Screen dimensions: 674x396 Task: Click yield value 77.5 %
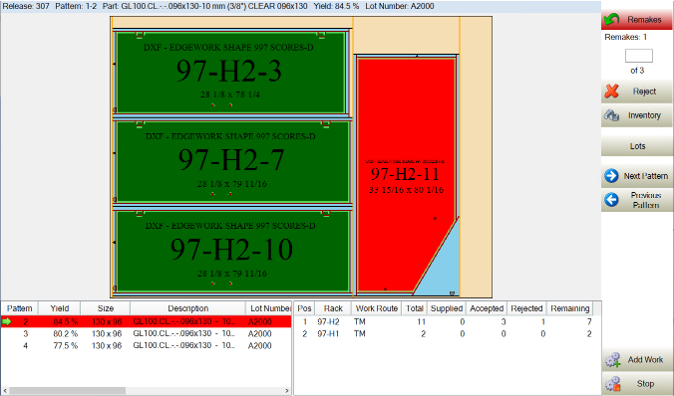(65, 345)
